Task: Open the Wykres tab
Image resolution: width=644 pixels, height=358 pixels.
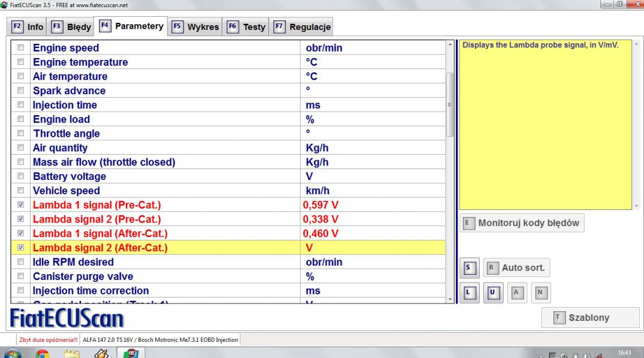Action: click(x=195, y=27)
